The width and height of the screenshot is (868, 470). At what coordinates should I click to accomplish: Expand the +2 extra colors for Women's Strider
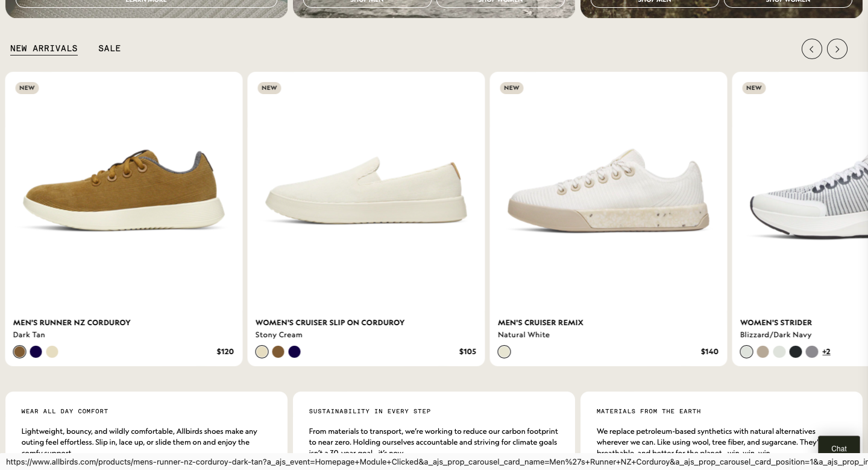(x=826, y=352)
